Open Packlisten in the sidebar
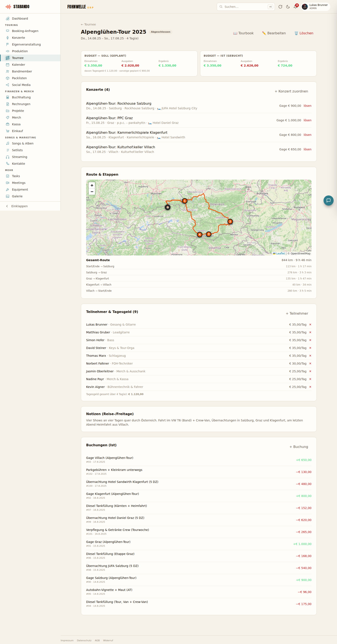 pyautogui.click(x=30, y=78)
